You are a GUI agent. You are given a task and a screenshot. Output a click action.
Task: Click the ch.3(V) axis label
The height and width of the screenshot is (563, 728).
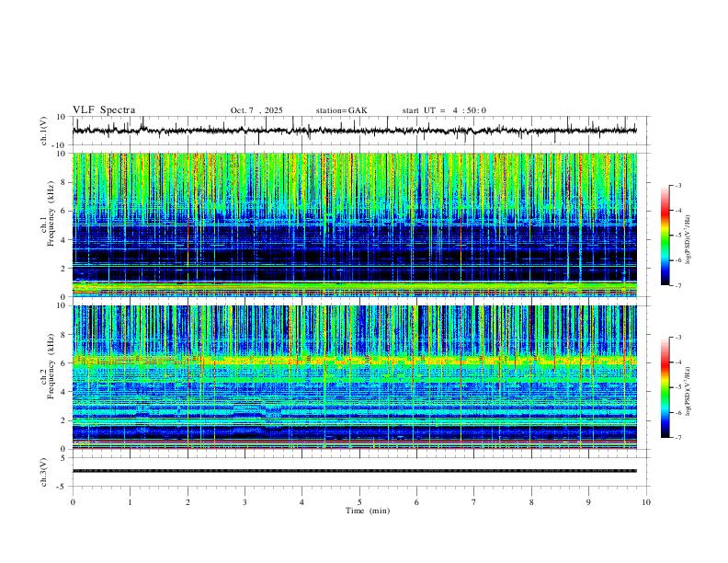pos(44,473)
